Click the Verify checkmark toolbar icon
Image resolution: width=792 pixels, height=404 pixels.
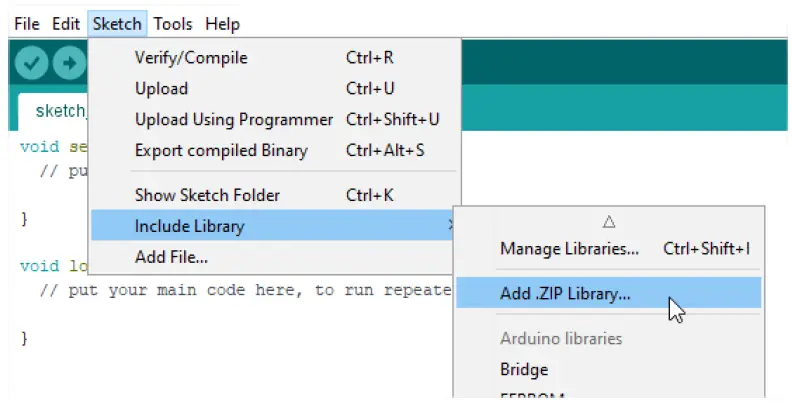(32, 63)
